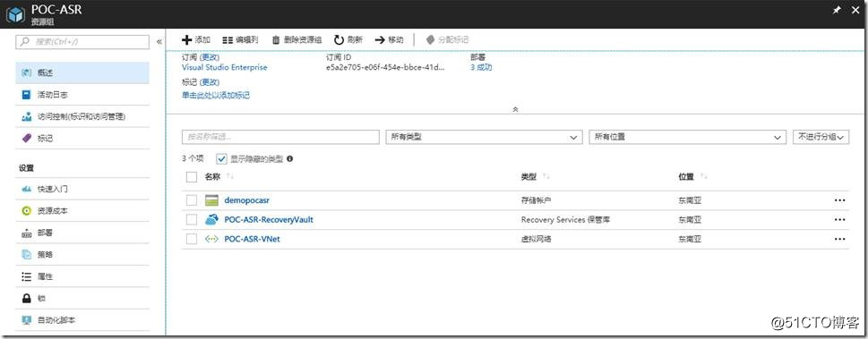The image size is (868, 339).
Task: Open 访问控制(标识和访问管理) in the sidebar
Action: (82, 116)
